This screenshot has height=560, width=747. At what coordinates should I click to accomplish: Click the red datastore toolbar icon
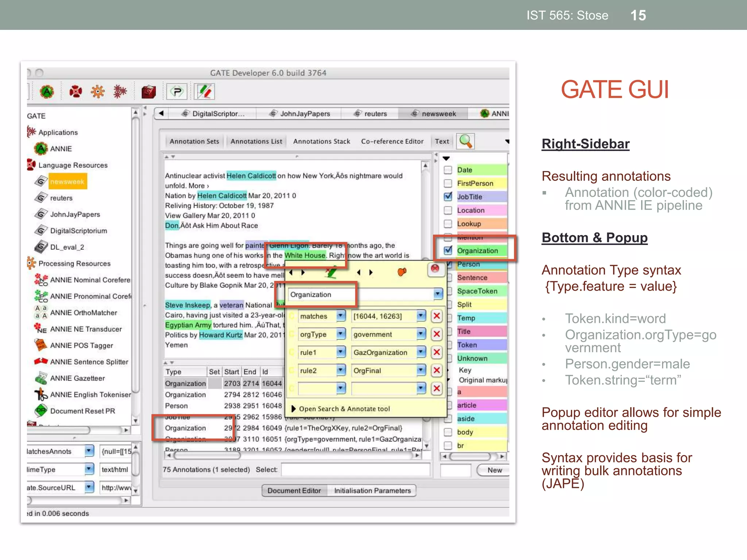[149, 92]
